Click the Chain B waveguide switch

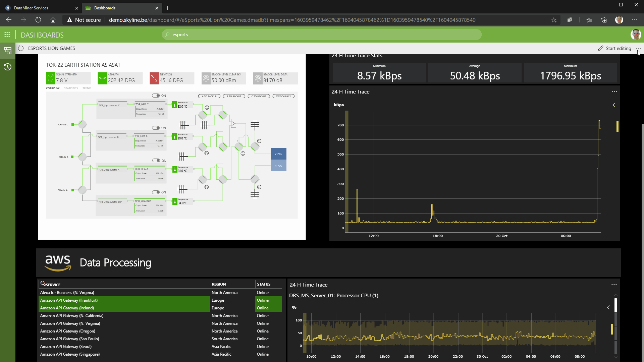click(83, 157)
